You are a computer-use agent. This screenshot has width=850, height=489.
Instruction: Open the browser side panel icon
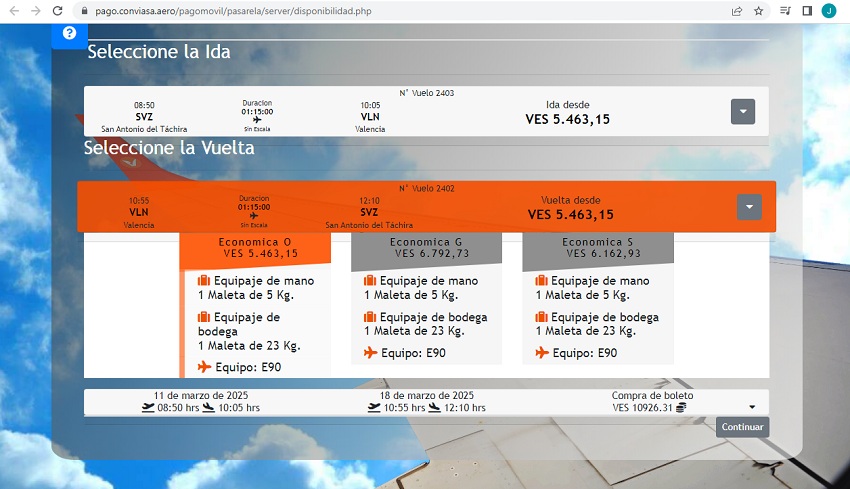coord(807,11)
